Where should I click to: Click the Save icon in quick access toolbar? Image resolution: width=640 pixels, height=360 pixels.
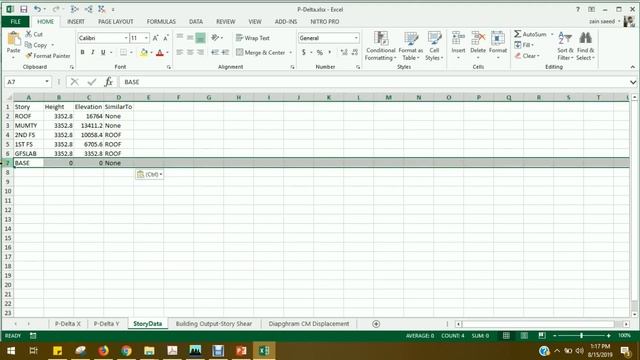(24, 9)
